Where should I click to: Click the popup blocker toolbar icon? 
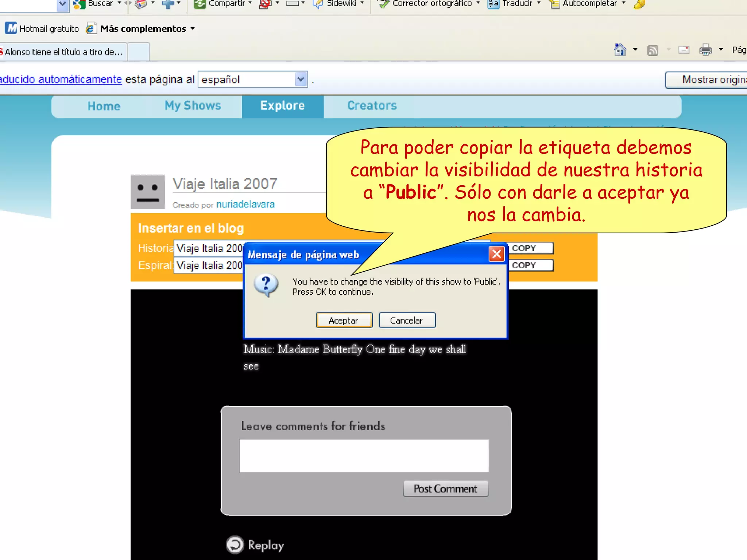pyautogui.click(x=265, y=4)
